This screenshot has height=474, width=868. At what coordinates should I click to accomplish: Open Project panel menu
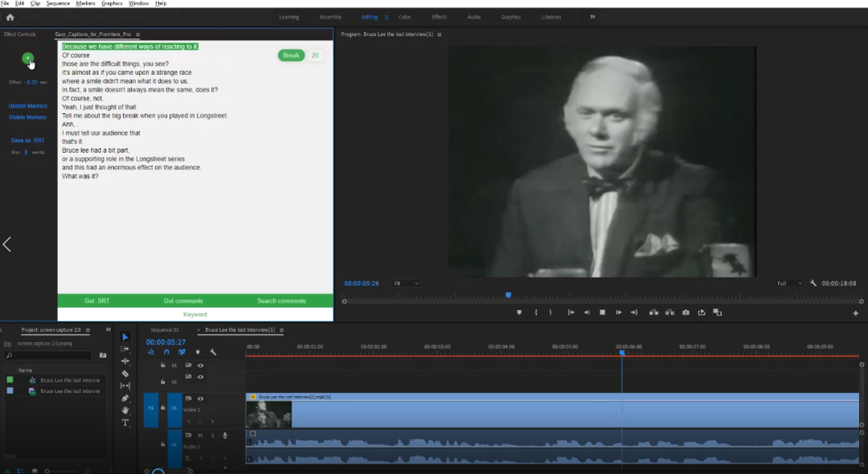88,330
